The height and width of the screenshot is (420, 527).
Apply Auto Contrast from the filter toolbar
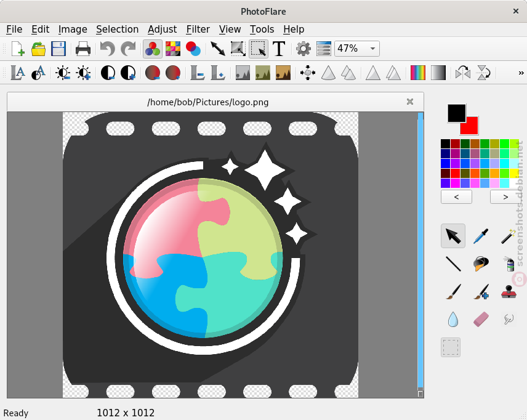click(38, 73)
